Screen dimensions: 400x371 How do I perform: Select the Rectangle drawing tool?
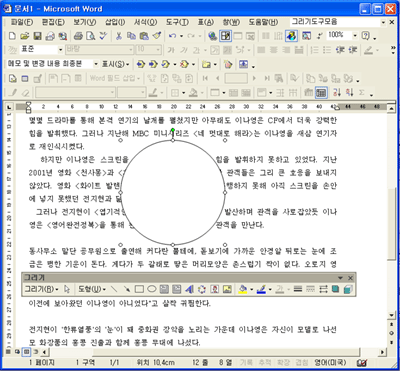point(139,289)
